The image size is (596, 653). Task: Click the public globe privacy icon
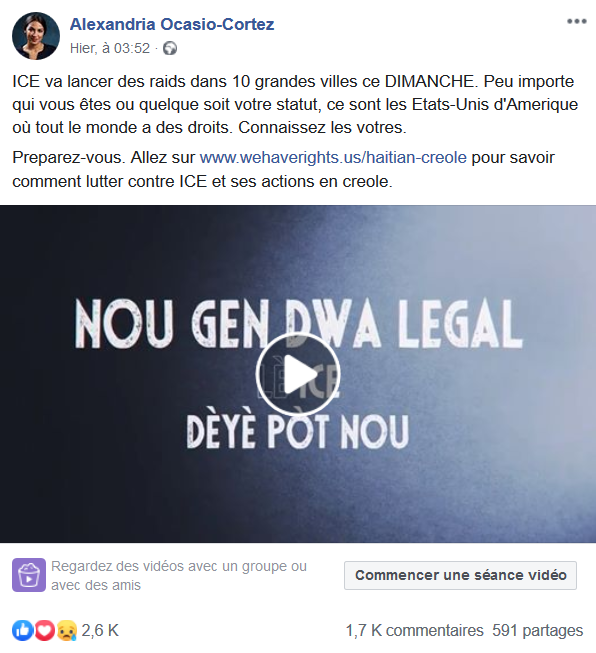[170, 48]
